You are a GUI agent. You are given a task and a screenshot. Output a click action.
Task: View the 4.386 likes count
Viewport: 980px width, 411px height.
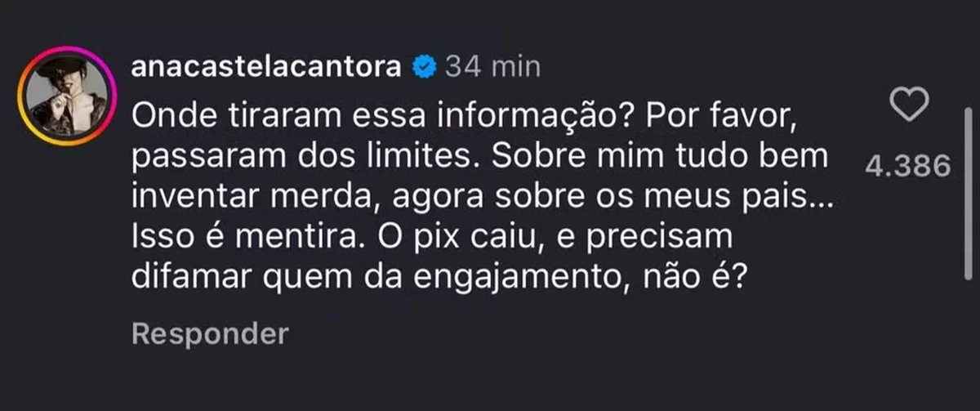(x=908, y=167)
